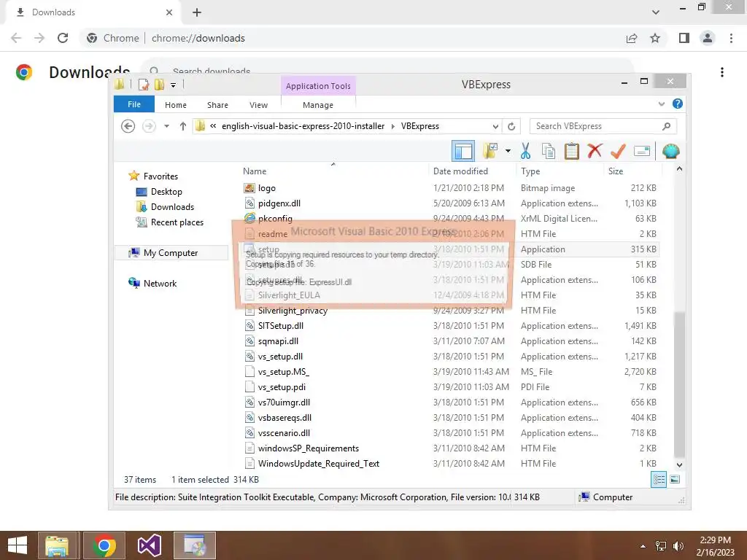Expand the ribbon with the chevron
The image size is (747, 560).
(661, 104)
